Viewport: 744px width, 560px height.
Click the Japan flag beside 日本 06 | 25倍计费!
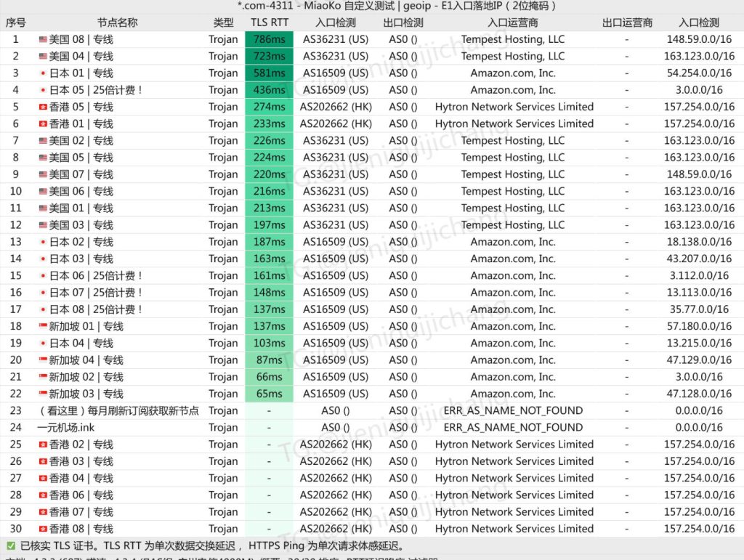click(x=43, y=276)
